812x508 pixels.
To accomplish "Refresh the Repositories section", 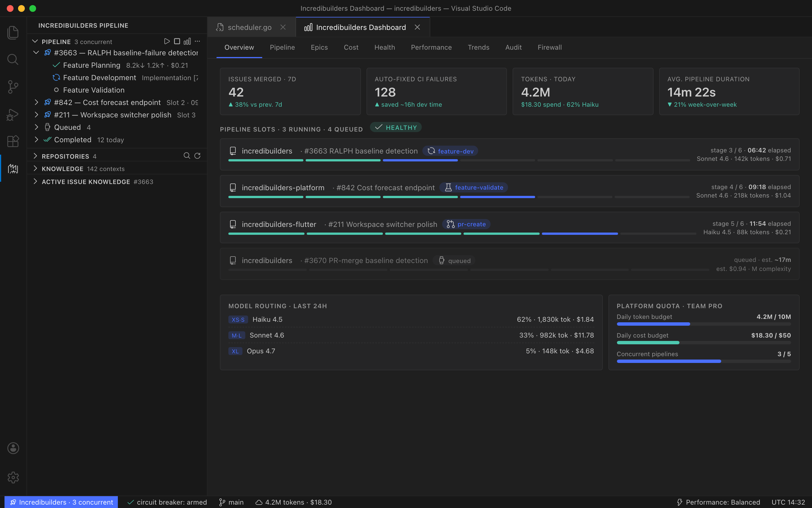I will (197, 156).
